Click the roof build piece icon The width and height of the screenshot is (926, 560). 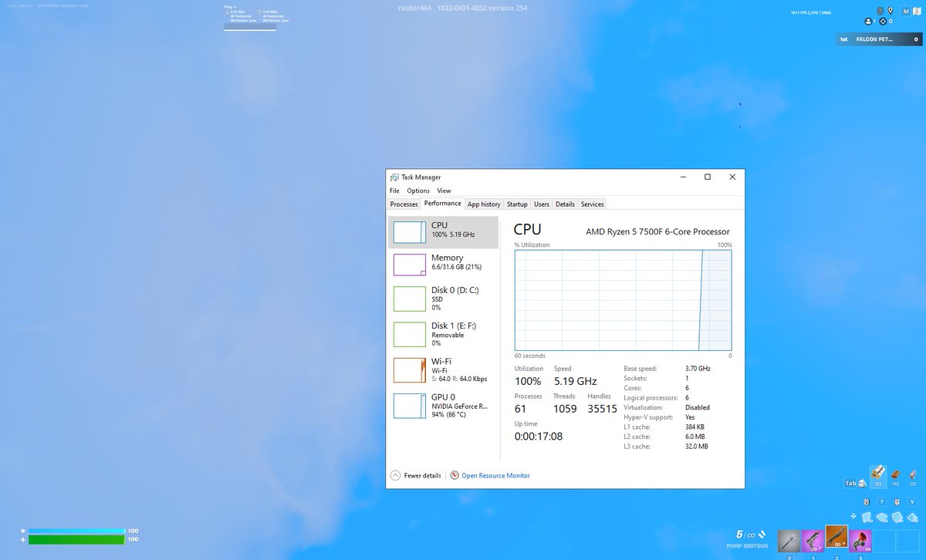(912, 518)
